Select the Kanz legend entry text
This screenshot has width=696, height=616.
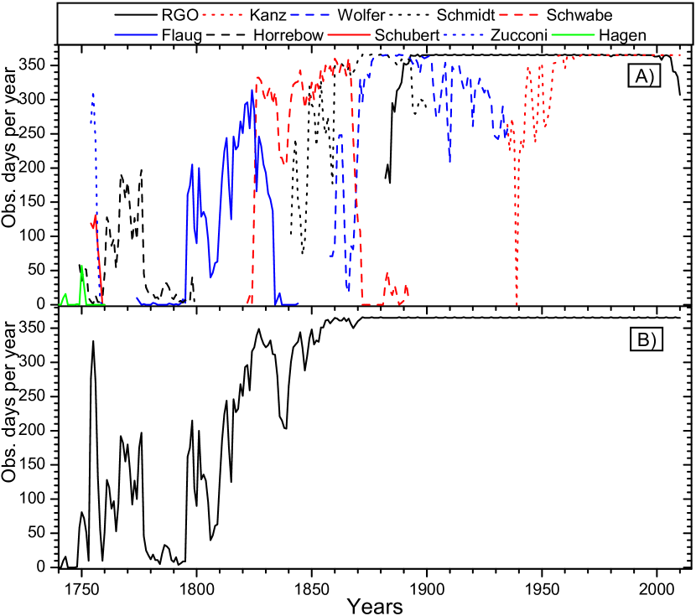[268, 15]
